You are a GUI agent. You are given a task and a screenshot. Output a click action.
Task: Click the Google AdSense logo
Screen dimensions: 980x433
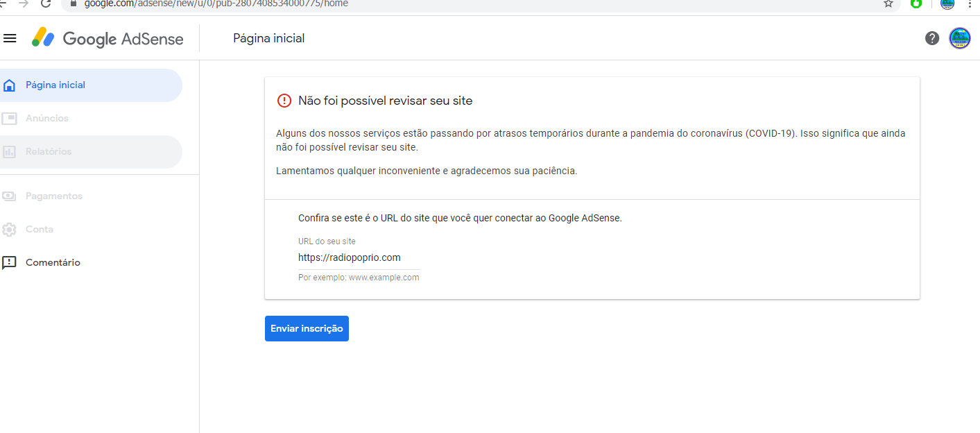click(x=108, y=38)
